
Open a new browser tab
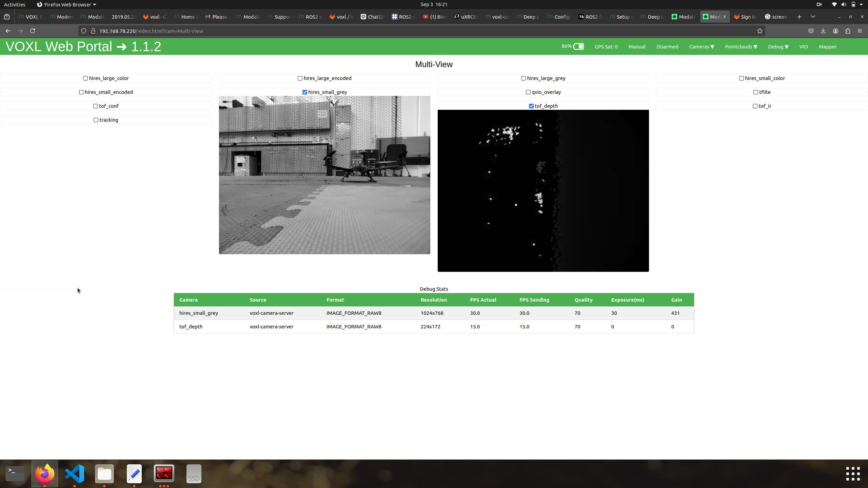(799, 17)
